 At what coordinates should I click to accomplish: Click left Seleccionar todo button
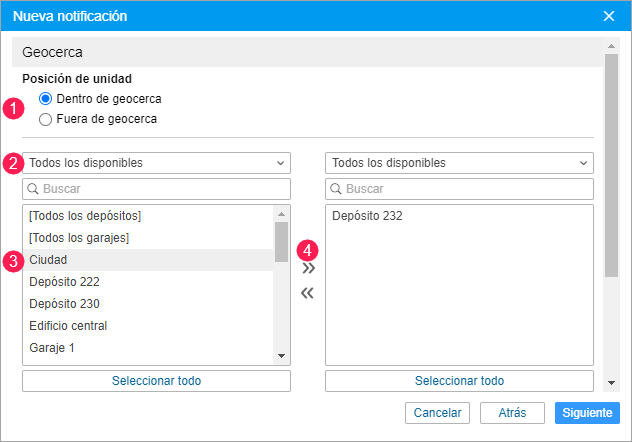(156, 381)
